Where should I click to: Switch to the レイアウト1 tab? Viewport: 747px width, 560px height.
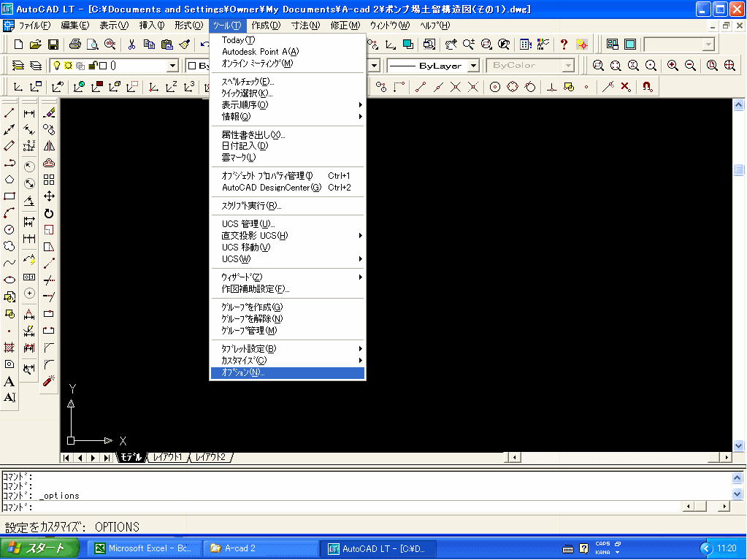click(x=168, y=457)
